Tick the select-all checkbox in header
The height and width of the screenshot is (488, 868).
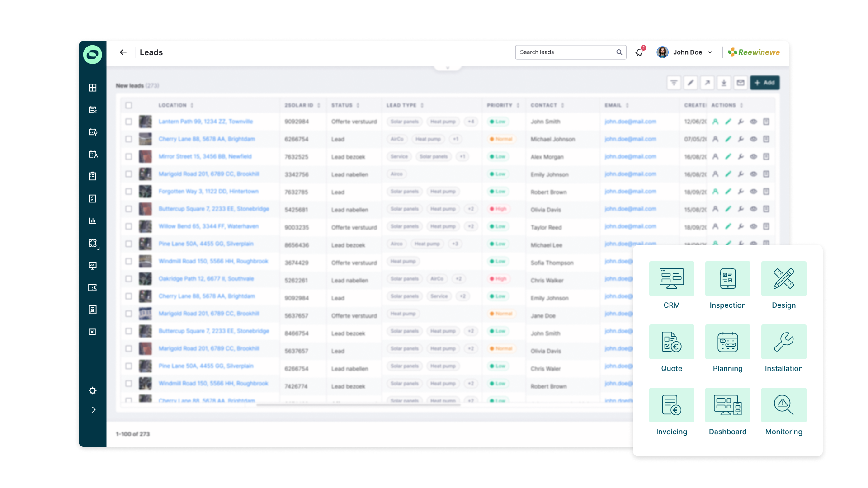point(129,105)
